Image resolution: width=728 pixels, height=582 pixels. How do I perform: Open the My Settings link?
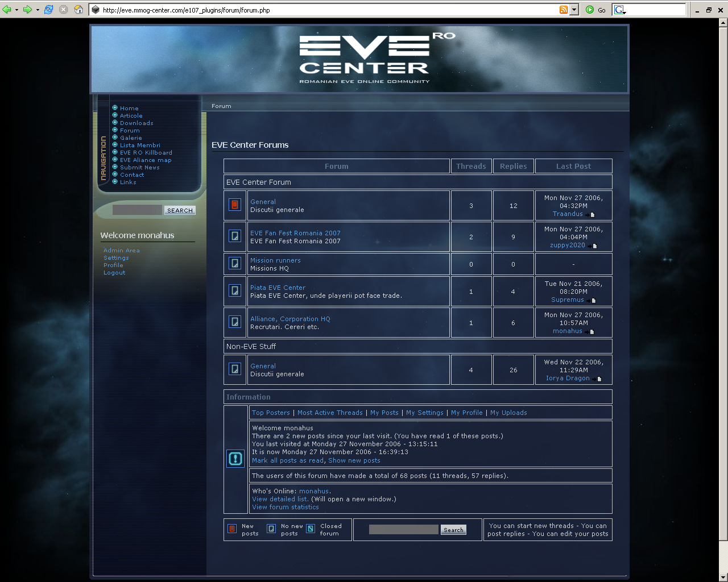(425, 413)
